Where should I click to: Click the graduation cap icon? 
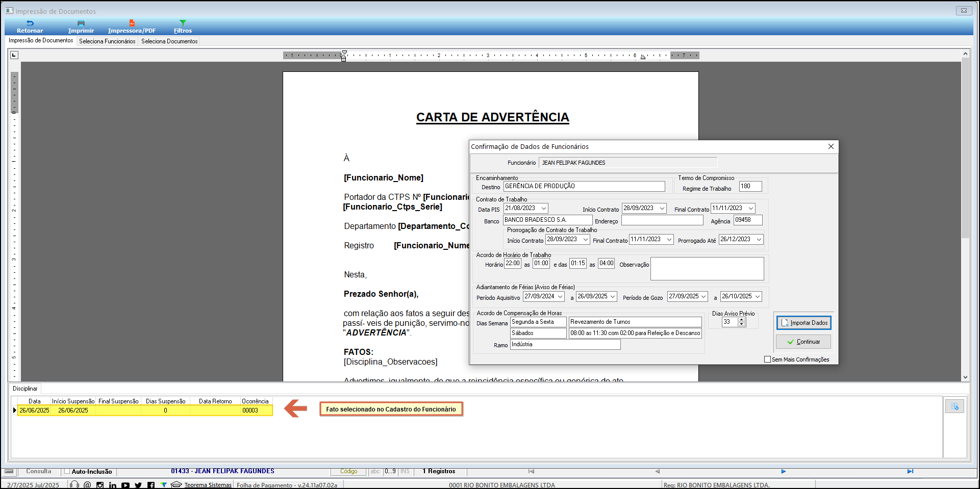pos(177,484)
